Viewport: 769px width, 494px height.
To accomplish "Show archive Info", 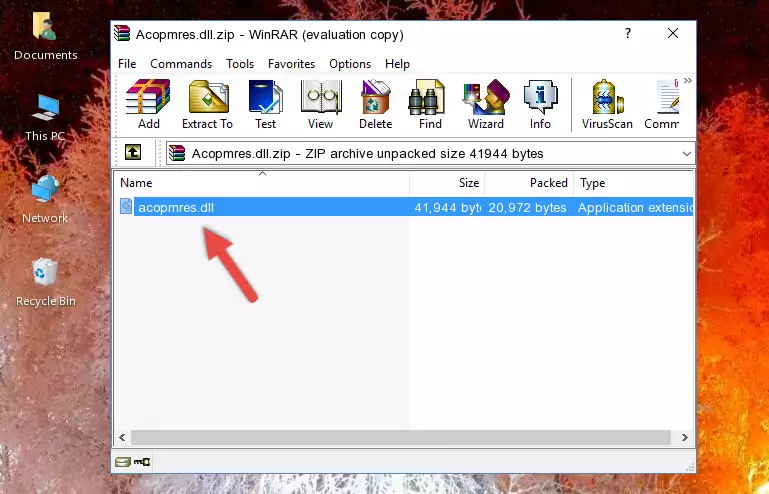I will coord(540,104).
